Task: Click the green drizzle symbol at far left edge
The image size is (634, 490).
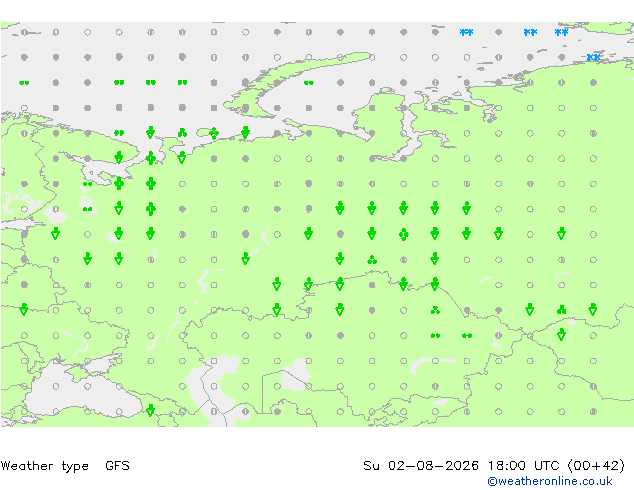Action: (24, 83)
